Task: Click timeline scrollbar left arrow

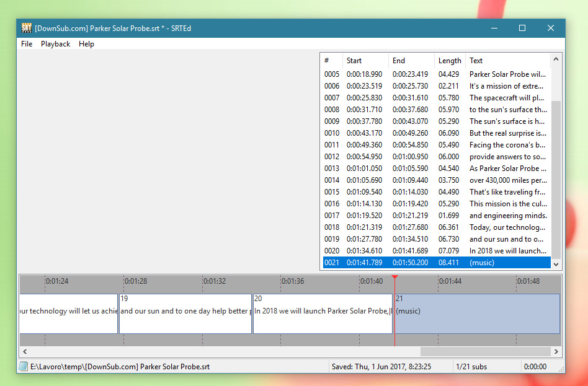Action: click(x=24, y=351)
